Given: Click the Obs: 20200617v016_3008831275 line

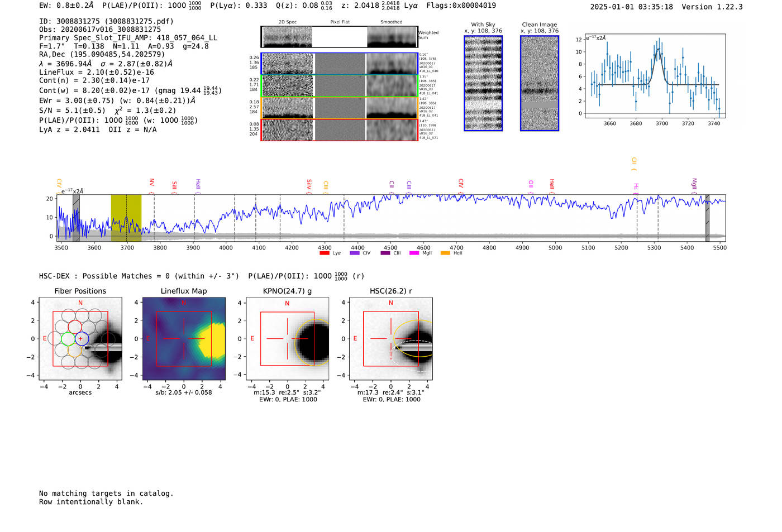Looking at the screenshot, I should [100, 30].
